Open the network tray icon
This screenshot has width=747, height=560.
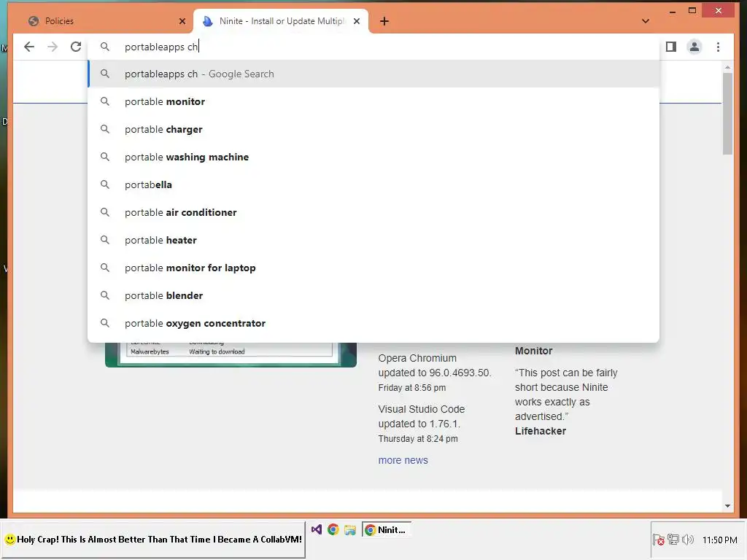[673, 540]
